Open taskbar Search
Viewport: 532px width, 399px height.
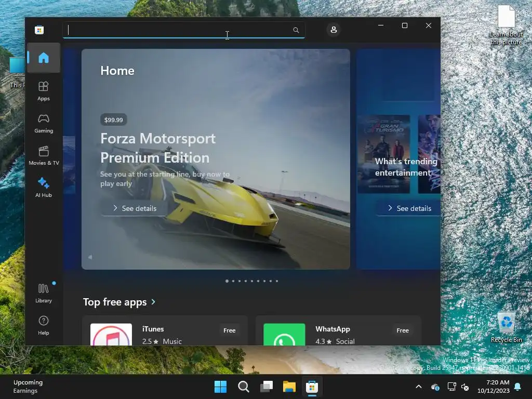243,387
